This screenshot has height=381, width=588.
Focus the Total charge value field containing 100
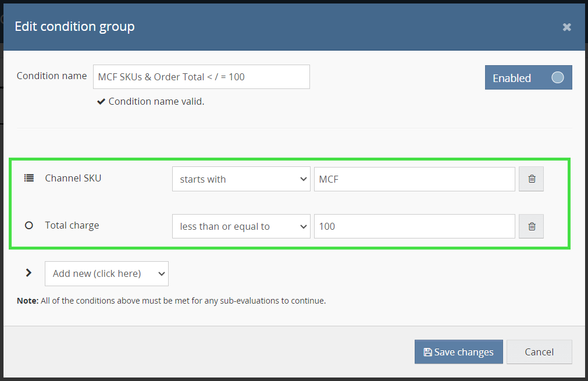[414, 226]
